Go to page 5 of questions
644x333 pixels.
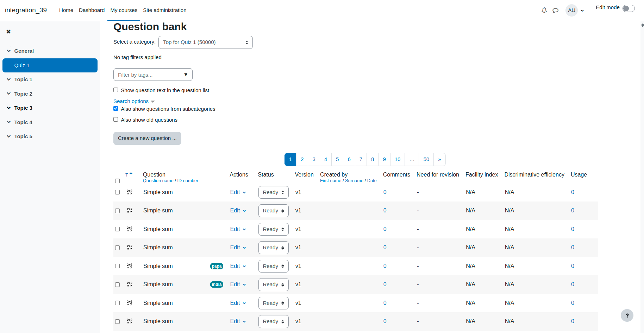pos(337,159)
